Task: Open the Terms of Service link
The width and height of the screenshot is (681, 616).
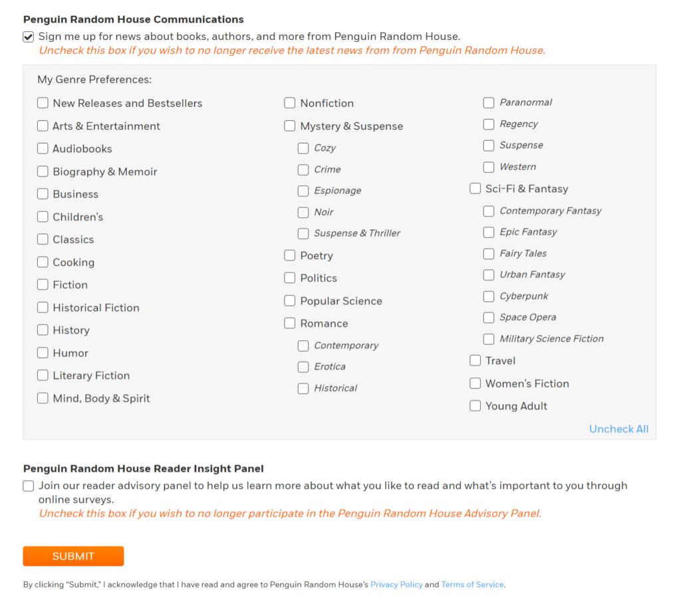Action: pyautogui.click(x=472, y=585)
